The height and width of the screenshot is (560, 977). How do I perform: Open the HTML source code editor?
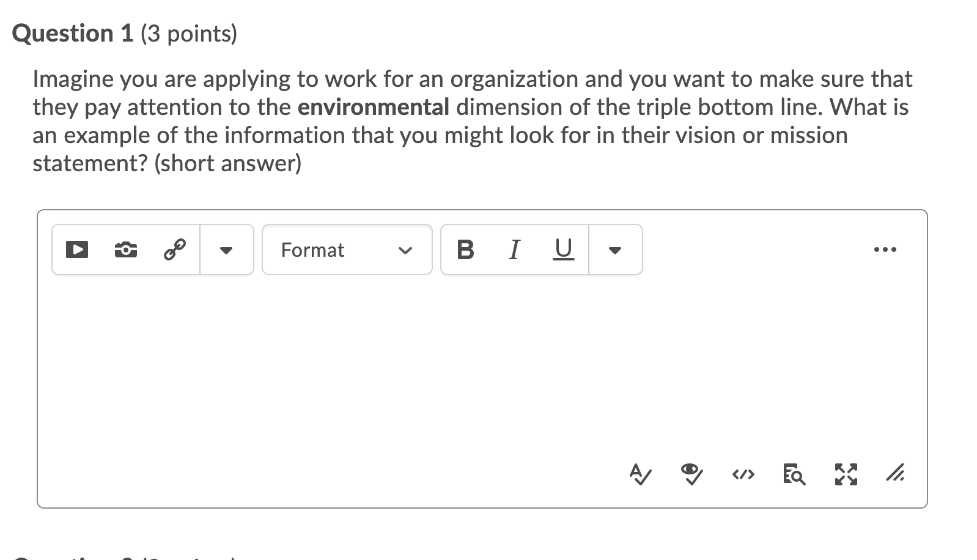742,474
